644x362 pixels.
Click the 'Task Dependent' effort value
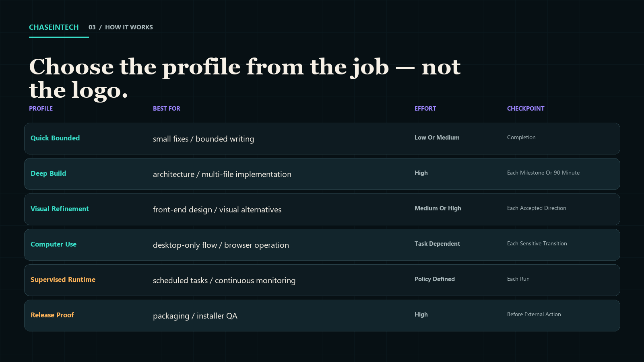click(437, 244)
